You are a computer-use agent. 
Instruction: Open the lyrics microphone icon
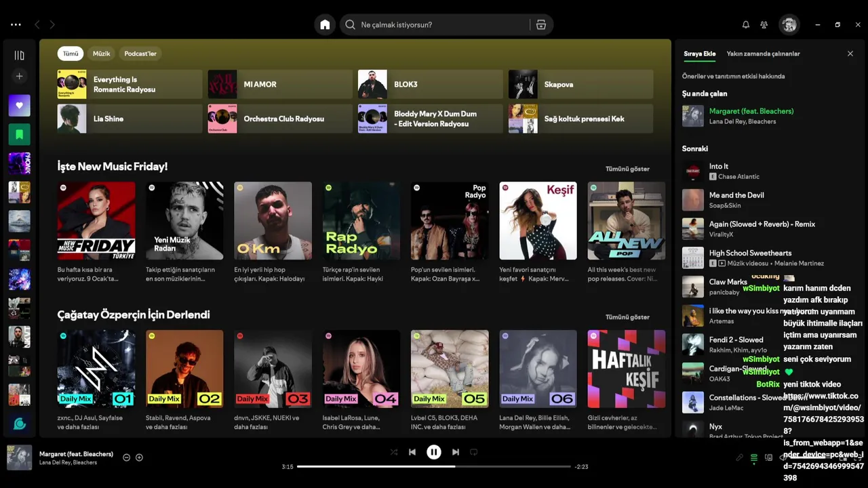coord(740,457)
